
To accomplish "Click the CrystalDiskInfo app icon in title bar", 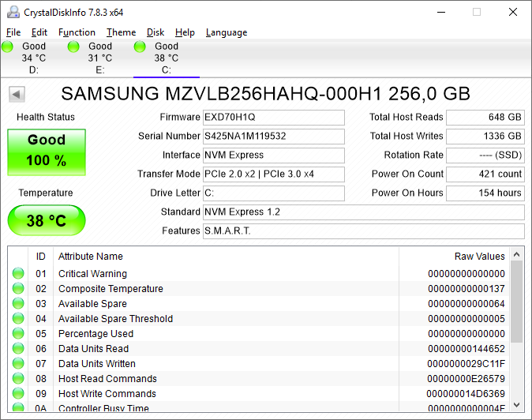I will [13, 12].
